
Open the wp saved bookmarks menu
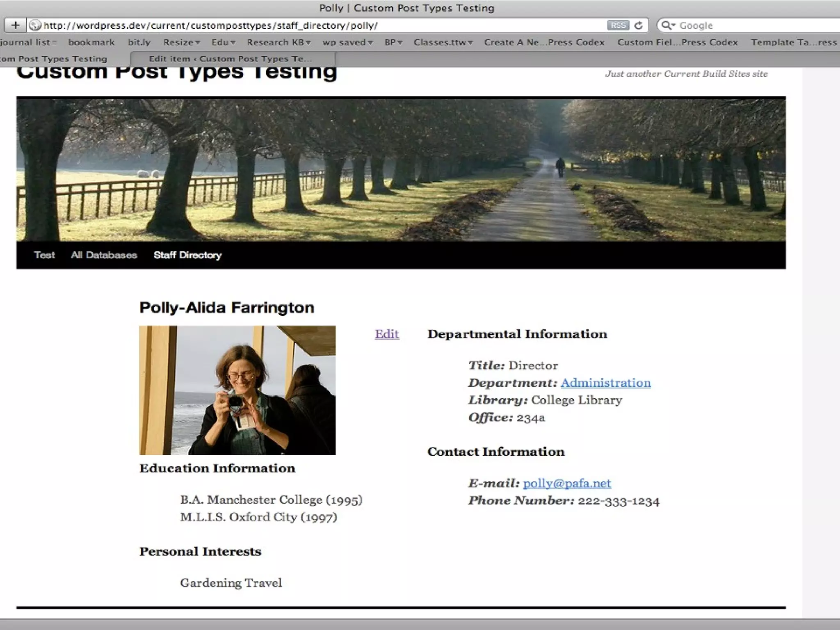(347, 42)
